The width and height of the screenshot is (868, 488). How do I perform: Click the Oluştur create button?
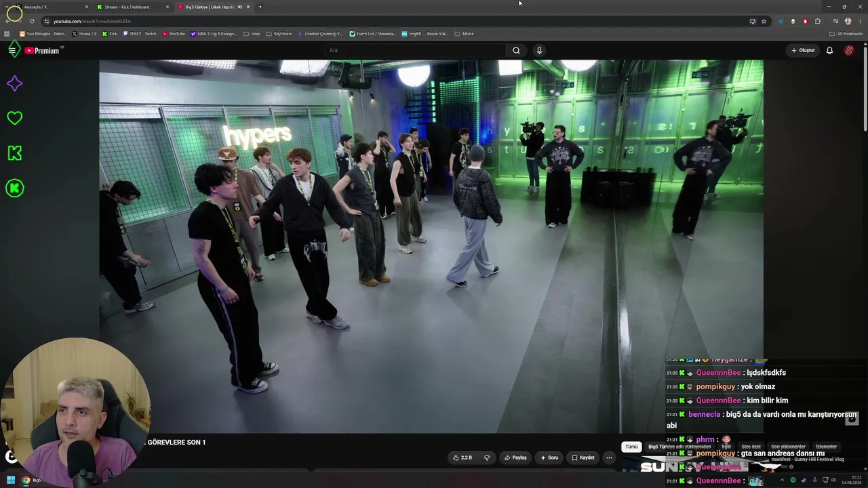click(x=803, y=50)
